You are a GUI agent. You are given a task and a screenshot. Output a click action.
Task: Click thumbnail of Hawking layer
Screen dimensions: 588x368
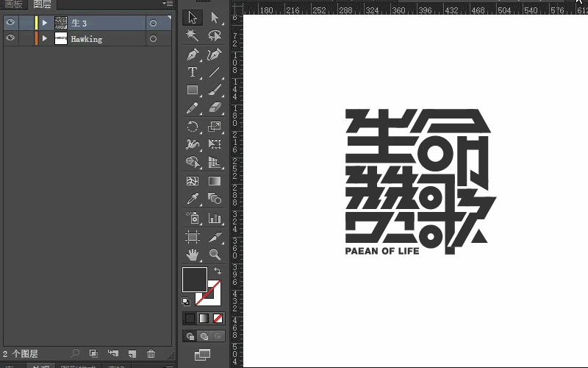coord(61,38)
